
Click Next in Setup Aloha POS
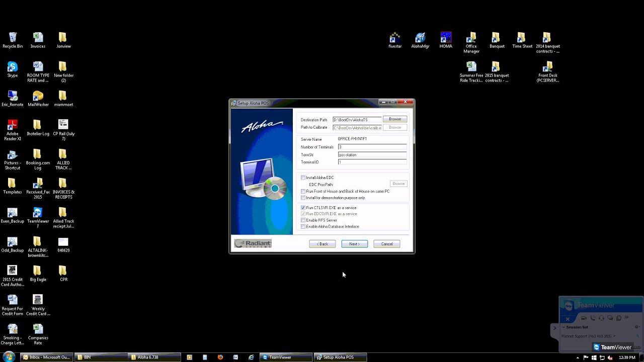pos(355,244)
